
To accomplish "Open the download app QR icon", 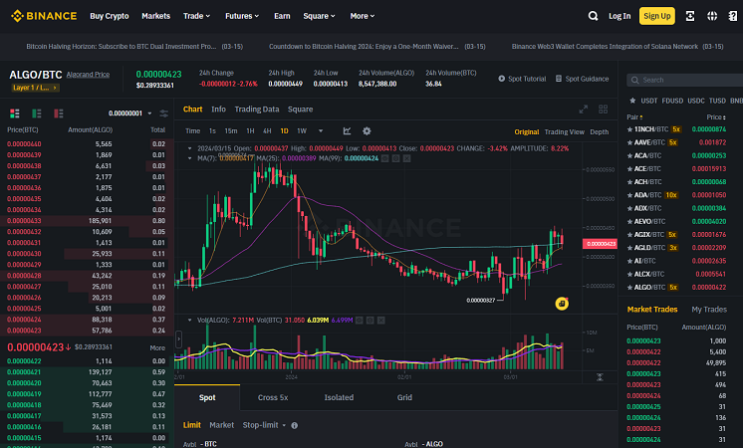I will tap(690, 16).
